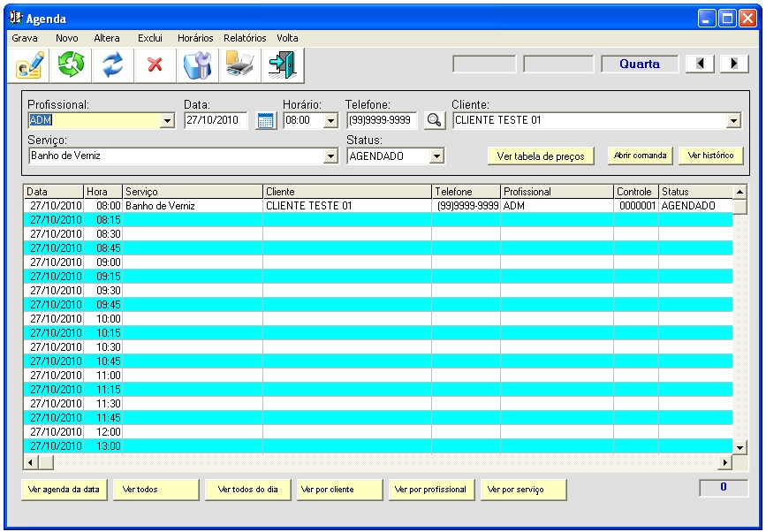Click the red X delete icon
This screenshot has height=532, width=766.
pos(155,65)
